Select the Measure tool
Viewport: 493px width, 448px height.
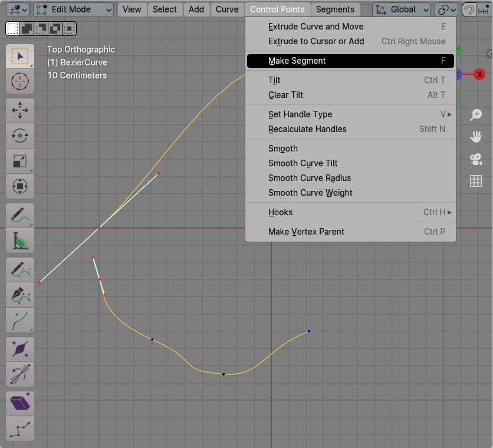[x=20, y=241]
